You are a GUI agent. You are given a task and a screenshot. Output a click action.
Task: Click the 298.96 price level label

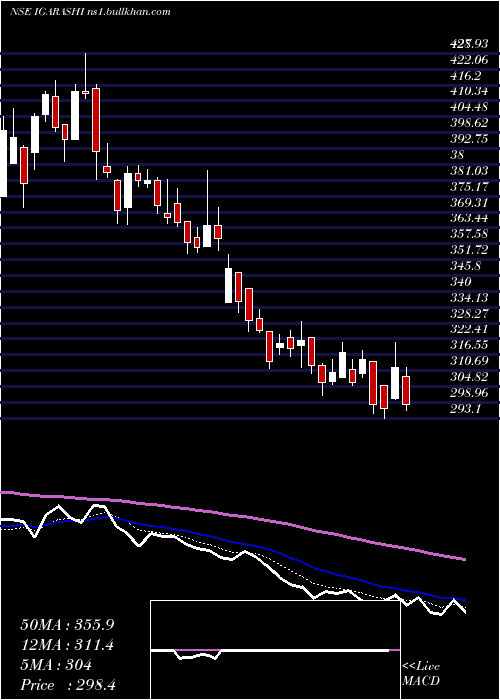tap(469, 393)
